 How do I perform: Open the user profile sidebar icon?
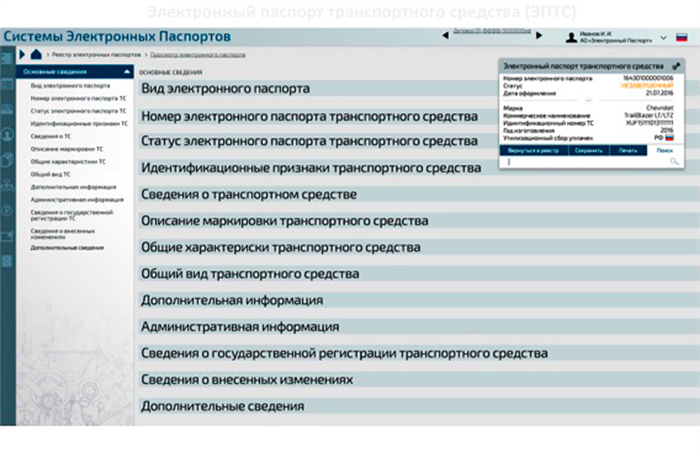8,135
